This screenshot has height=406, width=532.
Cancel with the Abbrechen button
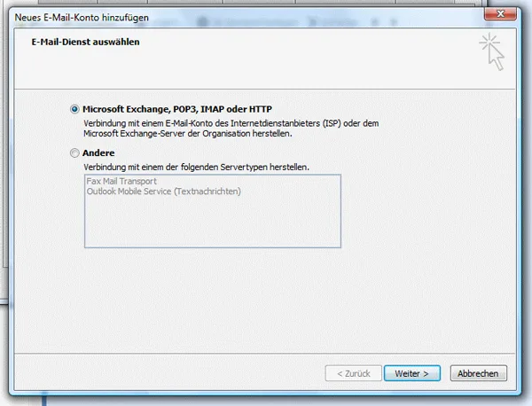479,373
